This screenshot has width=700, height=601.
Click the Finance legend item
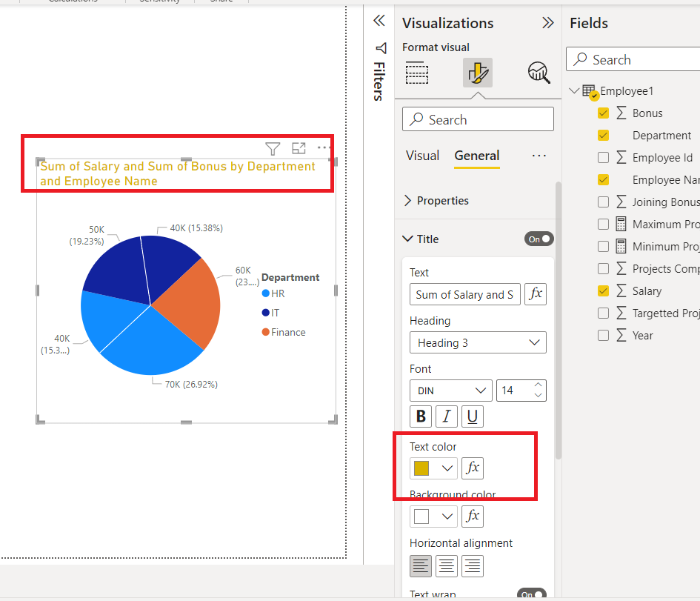click(x=284, y=332)
